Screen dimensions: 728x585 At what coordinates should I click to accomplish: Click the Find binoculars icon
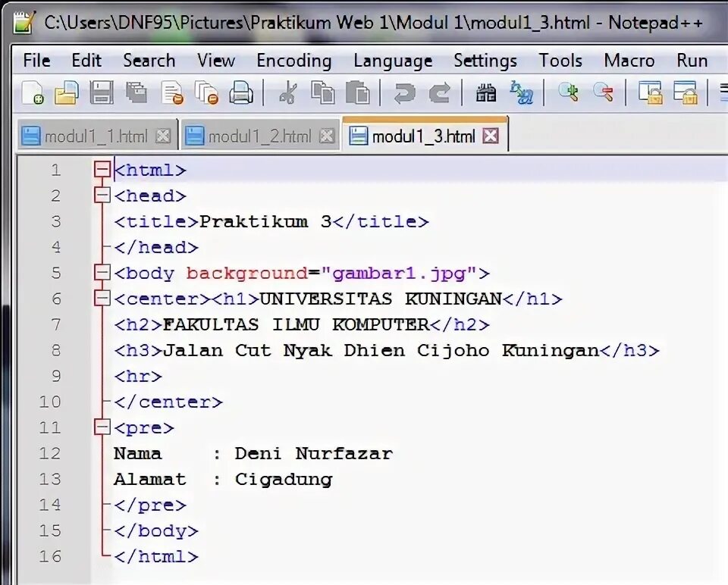coord(486,92)
